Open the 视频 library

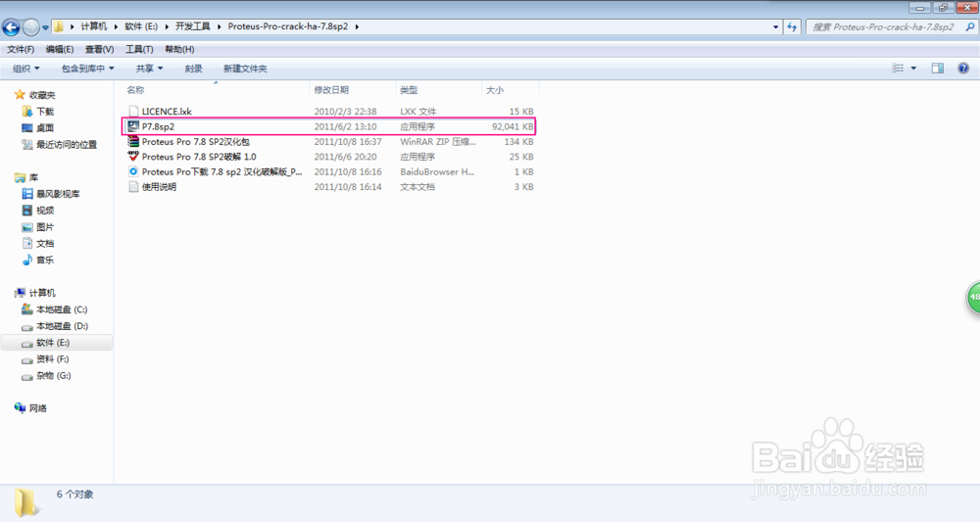point(45,211)
